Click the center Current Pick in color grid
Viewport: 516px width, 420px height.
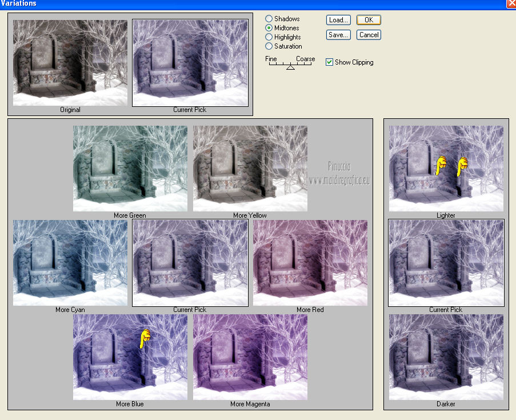pyautogui.click(x=190, y=263)
